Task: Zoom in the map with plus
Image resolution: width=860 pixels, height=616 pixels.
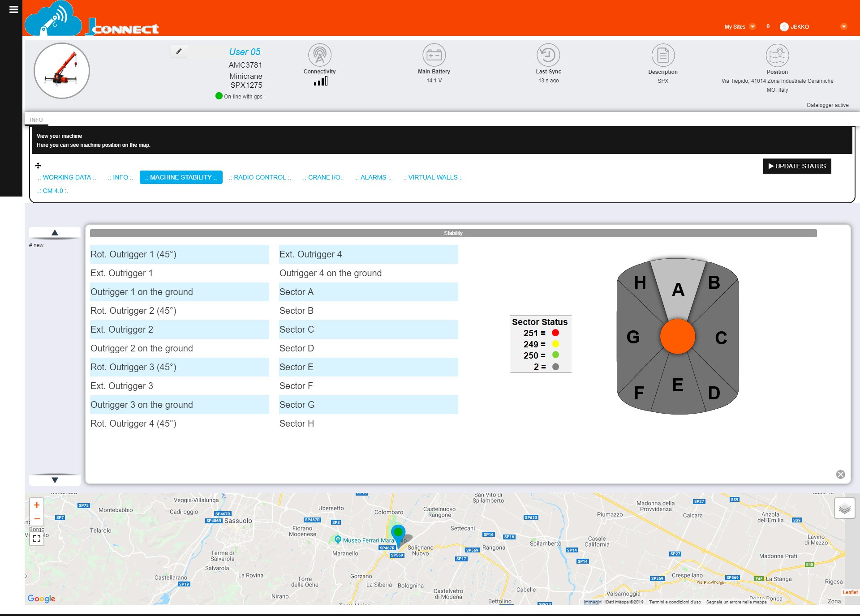Action: point(37,505)
